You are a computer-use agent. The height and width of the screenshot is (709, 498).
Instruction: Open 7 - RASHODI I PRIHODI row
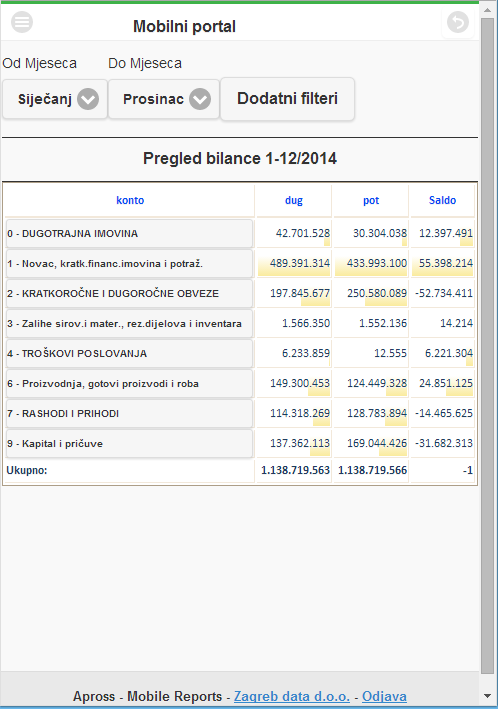tap(129, 413)
